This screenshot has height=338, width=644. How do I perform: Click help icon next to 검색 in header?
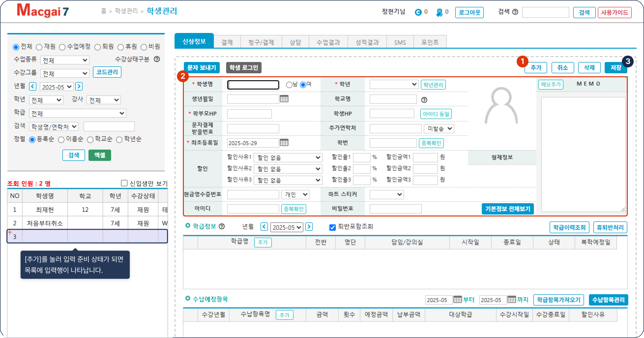click(x=515, y=12)
